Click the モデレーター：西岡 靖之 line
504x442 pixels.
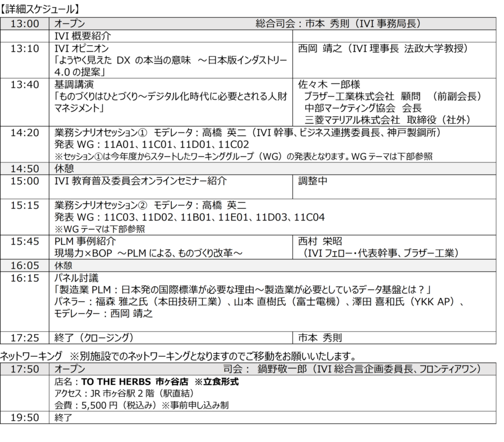tap(103, 314)
